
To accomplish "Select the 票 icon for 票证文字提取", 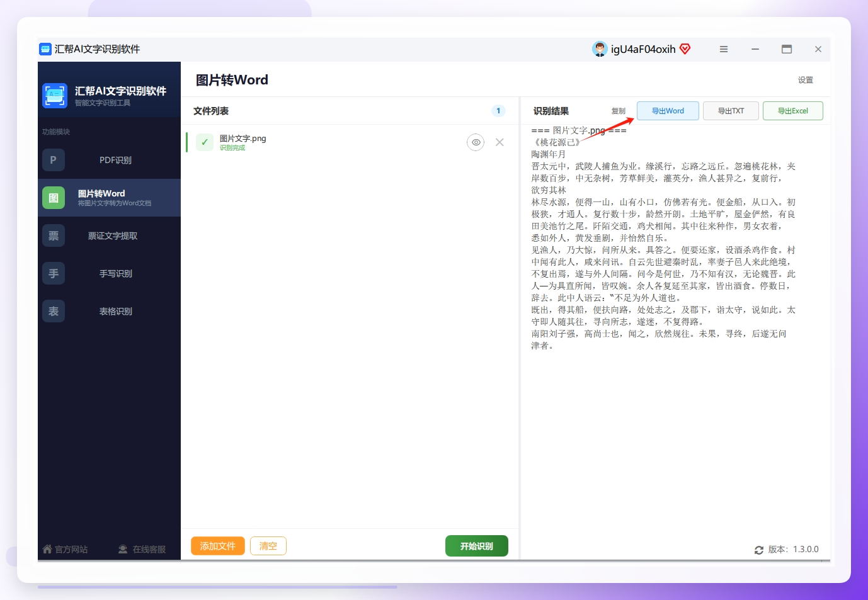I will point(54,235).
